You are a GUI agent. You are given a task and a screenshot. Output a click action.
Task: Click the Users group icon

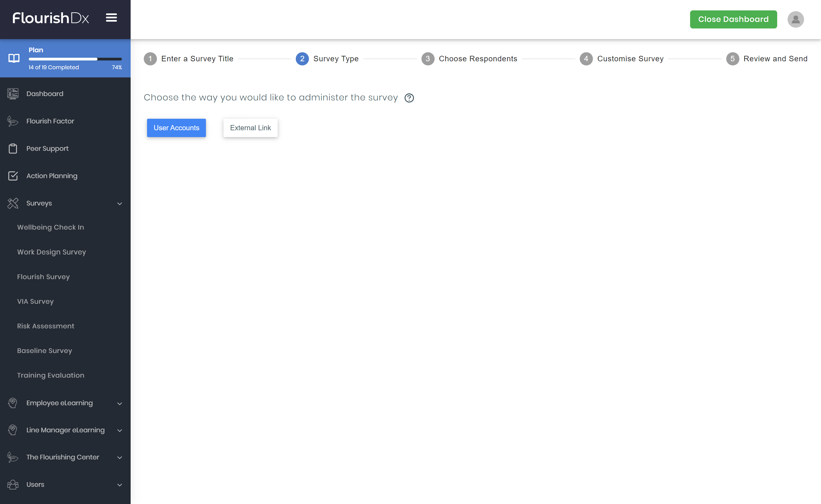coord(13,484)
